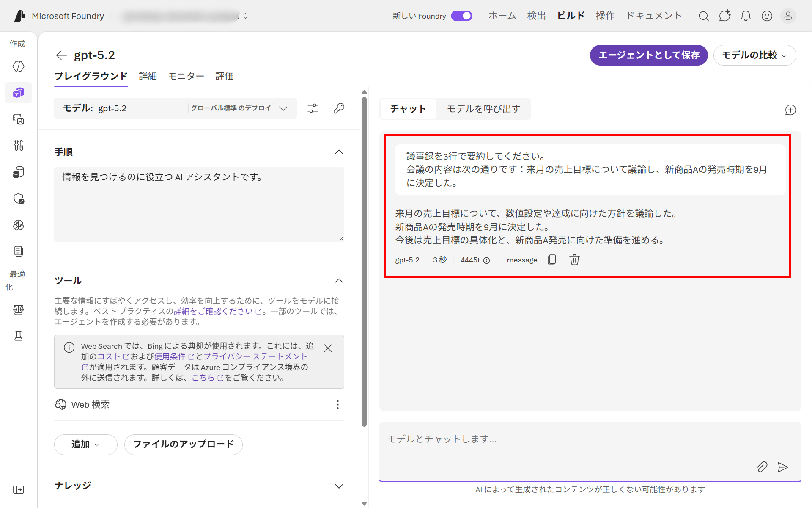812x508 pixels.
Task: Select the チャット tab
Action: [408, 109]
